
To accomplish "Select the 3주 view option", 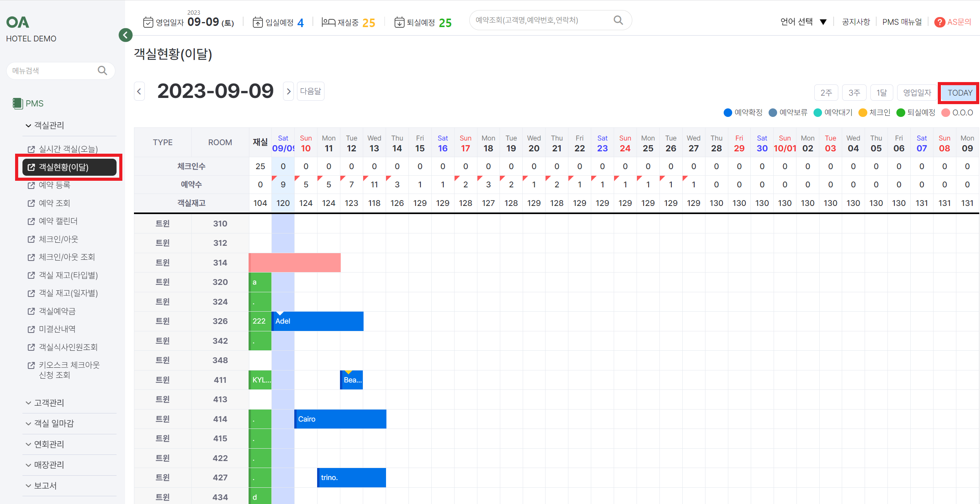I will 854,93.
